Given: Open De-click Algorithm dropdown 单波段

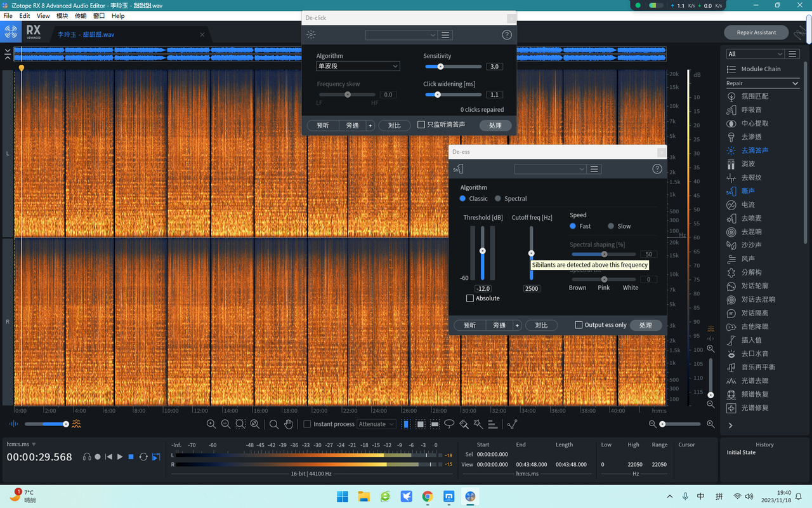Looking at the screenshot, I should (x=358, y=66).
